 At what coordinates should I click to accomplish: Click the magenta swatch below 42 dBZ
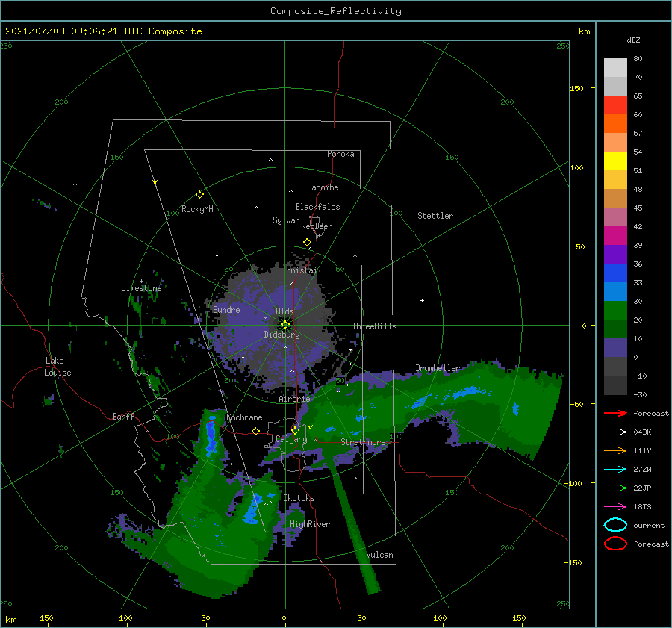click(x=615, y=235)
